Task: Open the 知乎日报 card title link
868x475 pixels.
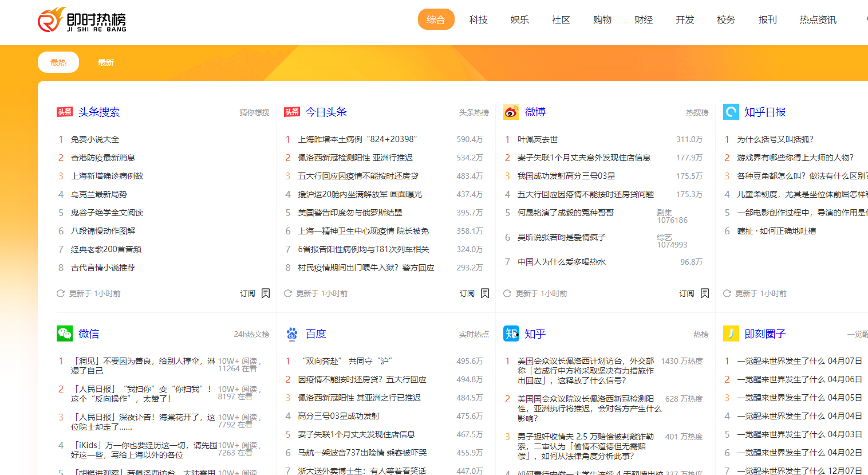Action: (x=765, y=112)
